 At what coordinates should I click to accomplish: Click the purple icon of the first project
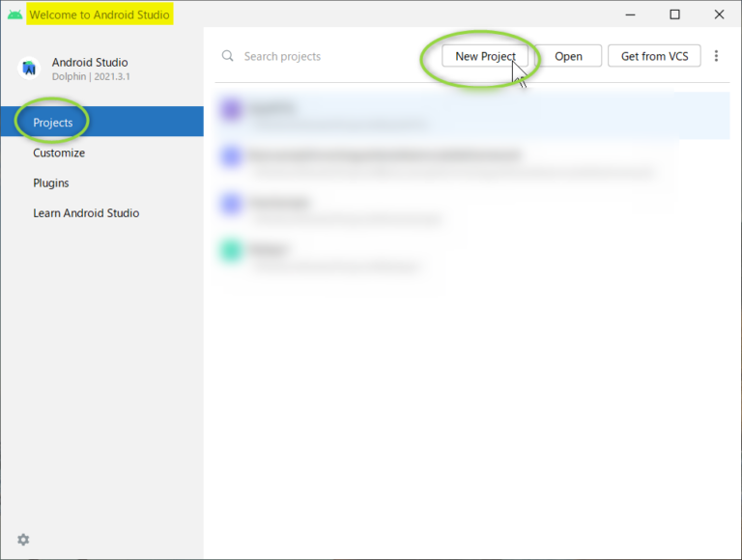[x=230, y=110]
